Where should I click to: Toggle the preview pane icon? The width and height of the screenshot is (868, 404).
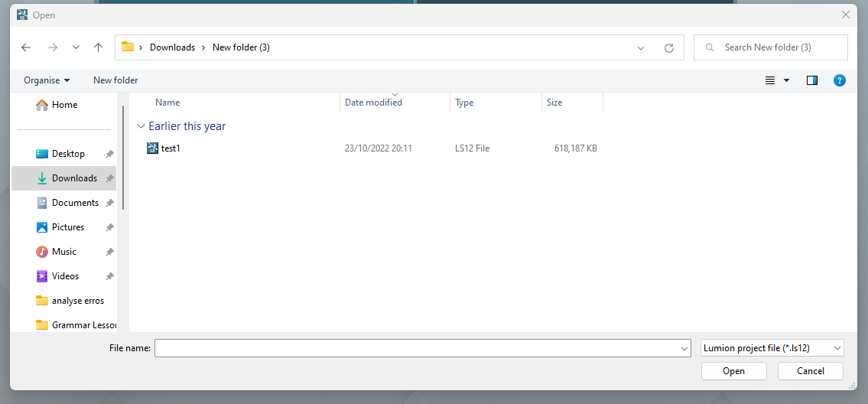[812, 80]
